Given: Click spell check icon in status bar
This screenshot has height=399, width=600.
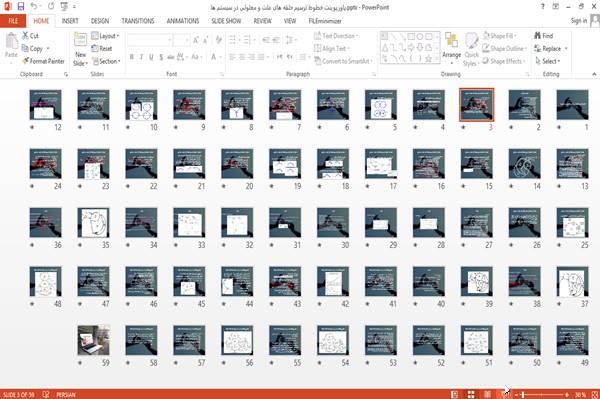Looking at the screenshot, I should point(46,394).
